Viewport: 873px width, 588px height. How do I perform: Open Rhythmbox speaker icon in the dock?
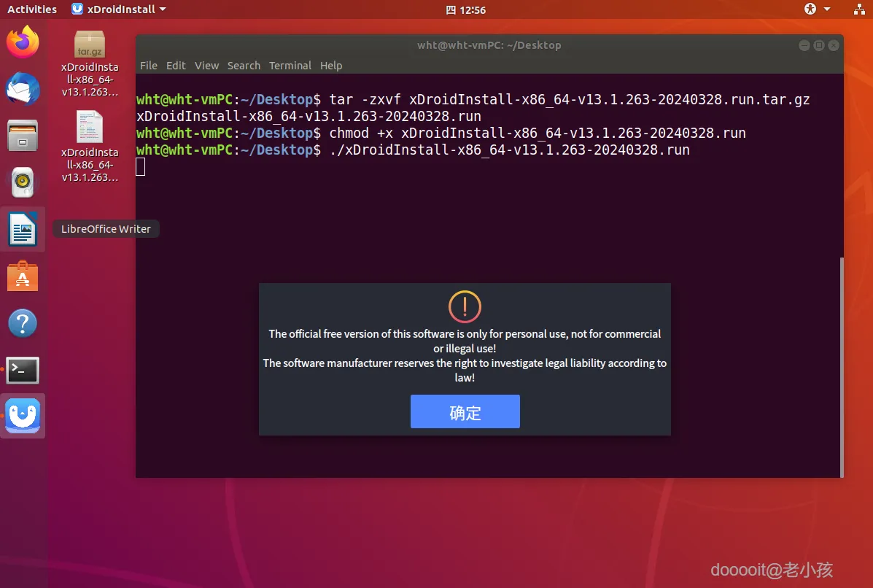23,182
